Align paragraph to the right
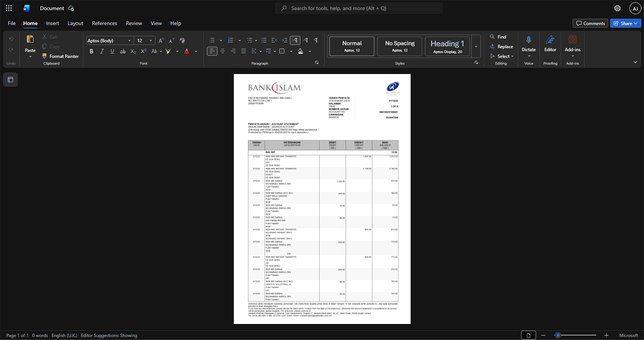The height and width of the screenshot is (340, 644). click(233, 51)
